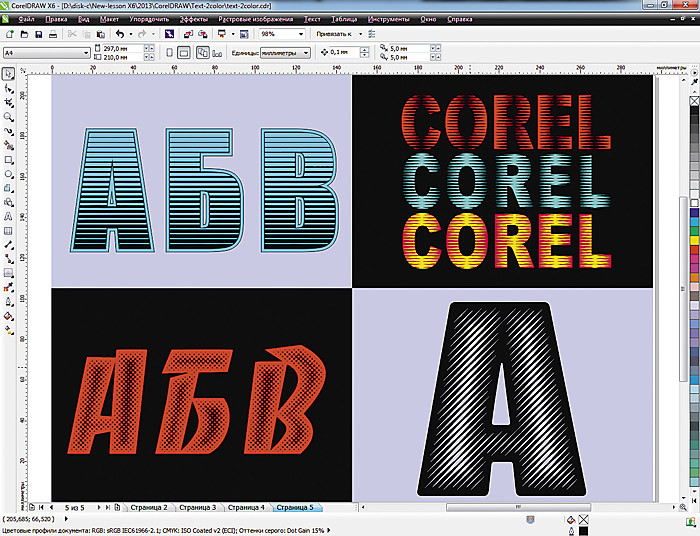700x536 pixels.
Task: Open the Файл menu
Action: (27, 19)
